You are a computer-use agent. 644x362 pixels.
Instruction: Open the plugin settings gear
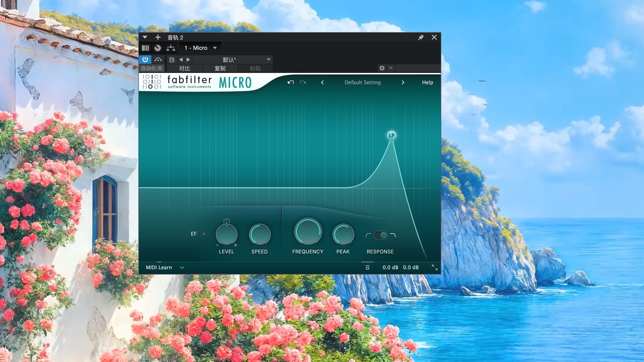point(382,68)
